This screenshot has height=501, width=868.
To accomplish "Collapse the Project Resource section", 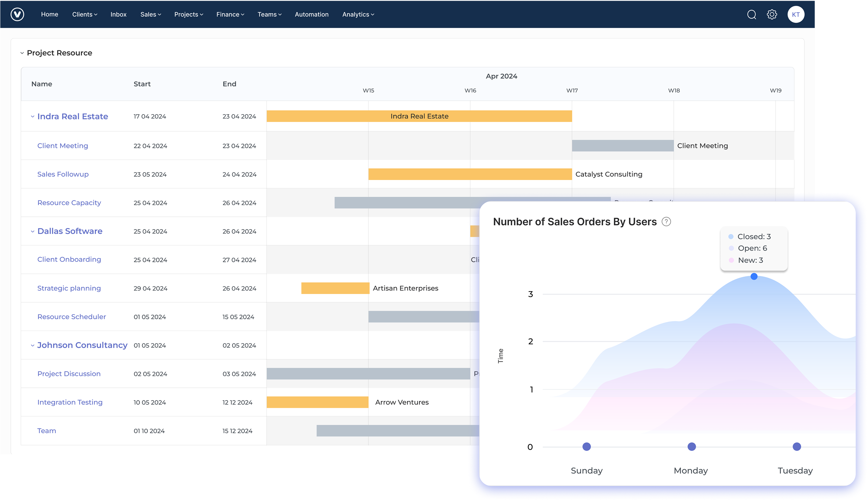I will 22,53.
